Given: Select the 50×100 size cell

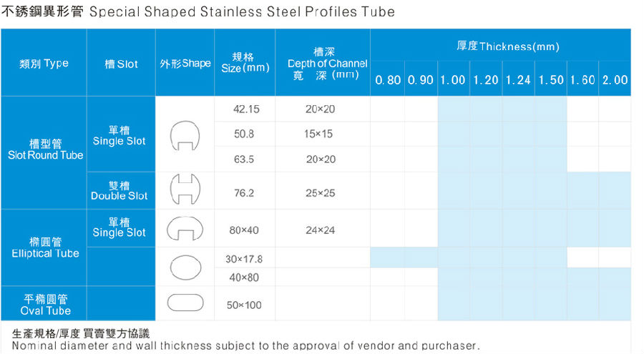Looking at the screenshot, I should (244, 305).
